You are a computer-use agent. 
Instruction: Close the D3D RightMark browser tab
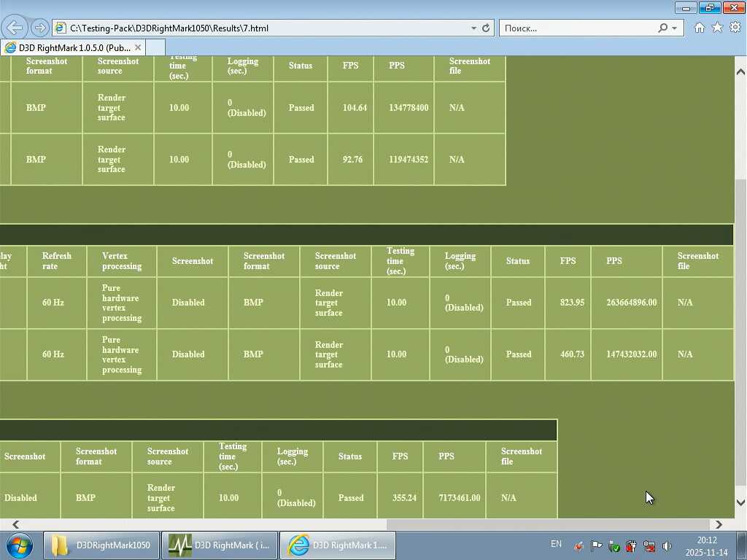[138, 47]
